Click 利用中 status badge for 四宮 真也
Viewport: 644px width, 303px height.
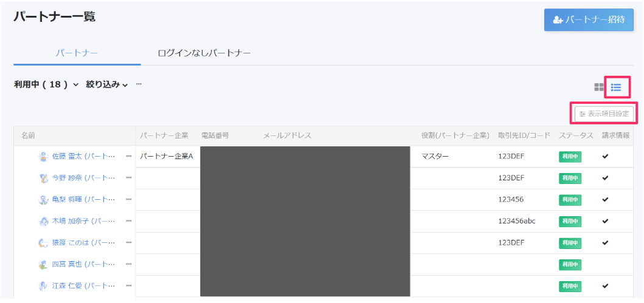point(570,265)
